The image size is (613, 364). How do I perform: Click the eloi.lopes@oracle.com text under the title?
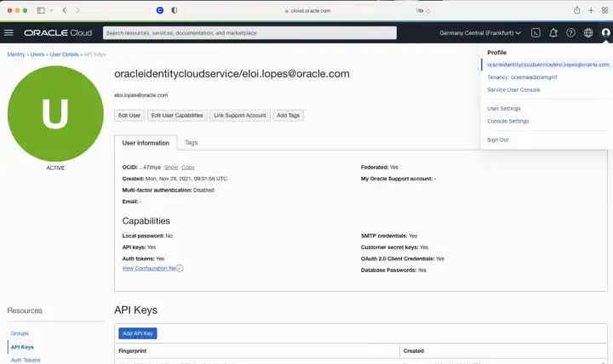[x=141, y=95]
